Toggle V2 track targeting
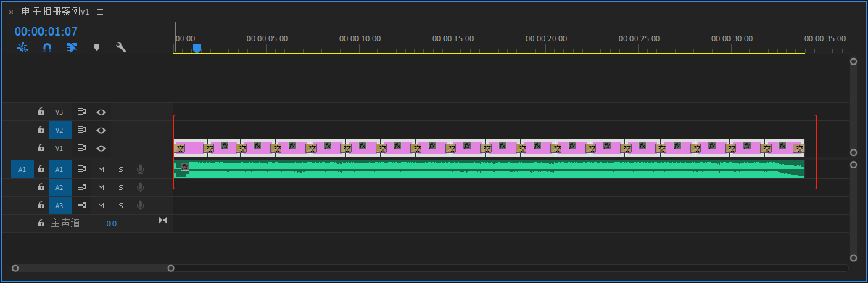 tap(59, 130)
